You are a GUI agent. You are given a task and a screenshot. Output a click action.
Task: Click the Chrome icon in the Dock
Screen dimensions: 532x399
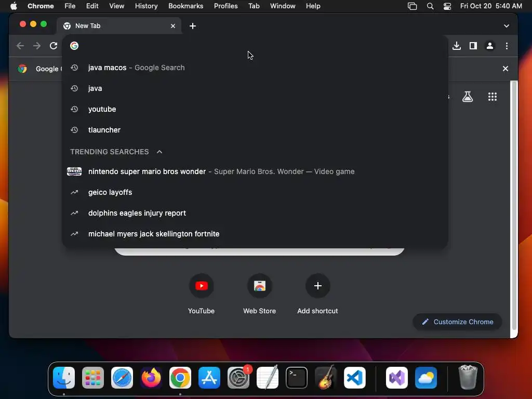pos(180,378)
